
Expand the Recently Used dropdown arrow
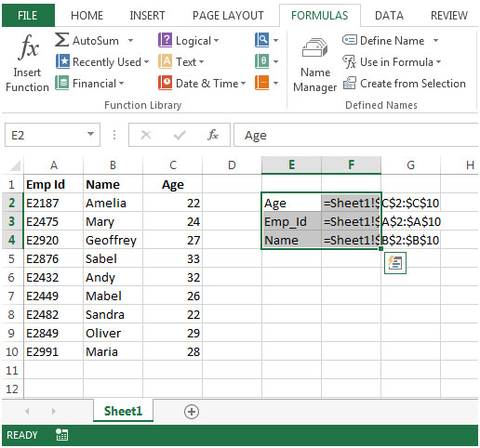tap(146, 62)
